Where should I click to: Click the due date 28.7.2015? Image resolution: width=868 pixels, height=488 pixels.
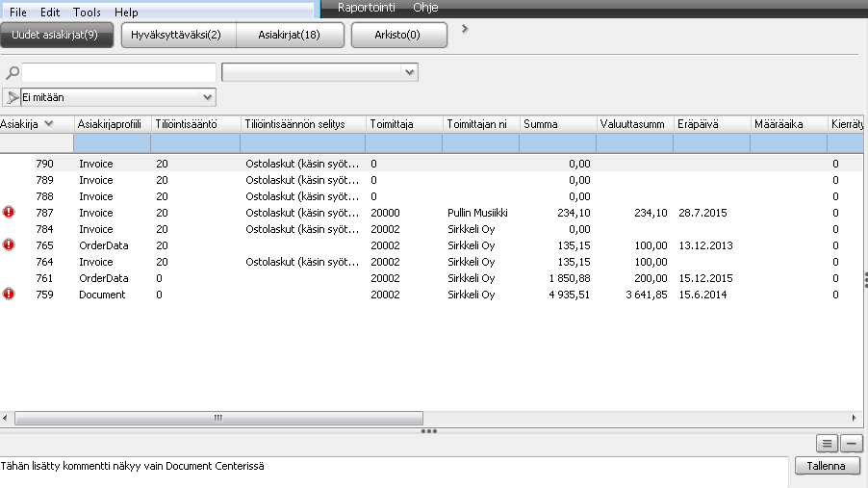703,213
